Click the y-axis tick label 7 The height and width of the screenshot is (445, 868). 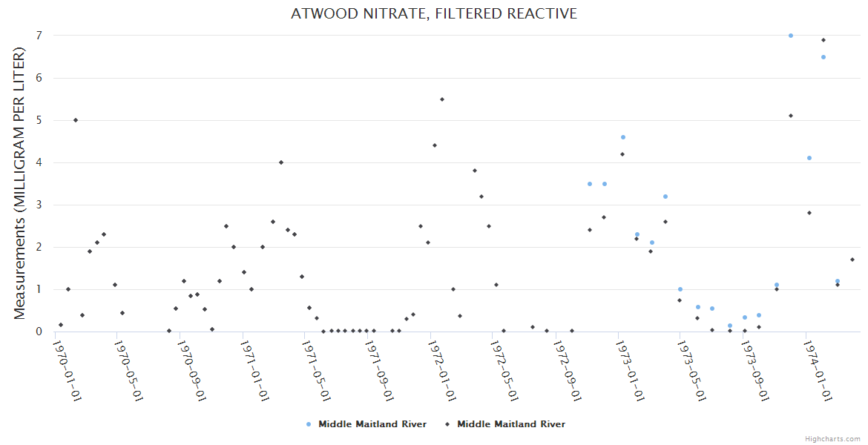(39, 36)
